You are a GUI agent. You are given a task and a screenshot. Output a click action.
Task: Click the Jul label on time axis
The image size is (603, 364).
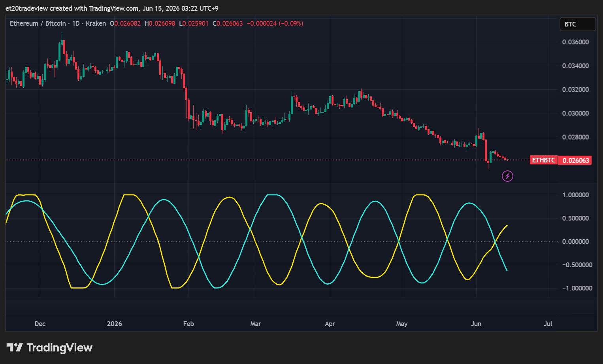[548, 324]
